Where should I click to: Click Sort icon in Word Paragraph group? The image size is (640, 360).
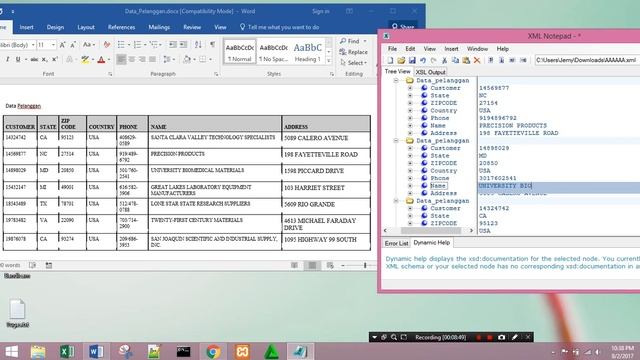(198, 44)
